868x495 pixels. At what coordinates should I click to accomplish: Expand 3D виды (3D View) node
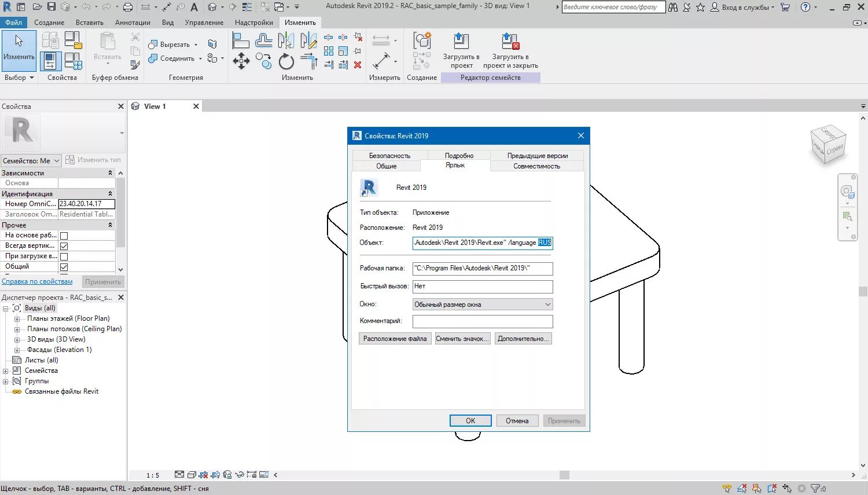(x=17, y=340)
